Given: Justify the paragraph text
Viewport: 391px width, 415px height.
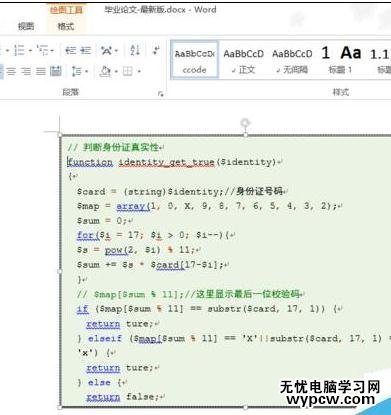Looking at the screenshot, I should click(x=41, y=71).
